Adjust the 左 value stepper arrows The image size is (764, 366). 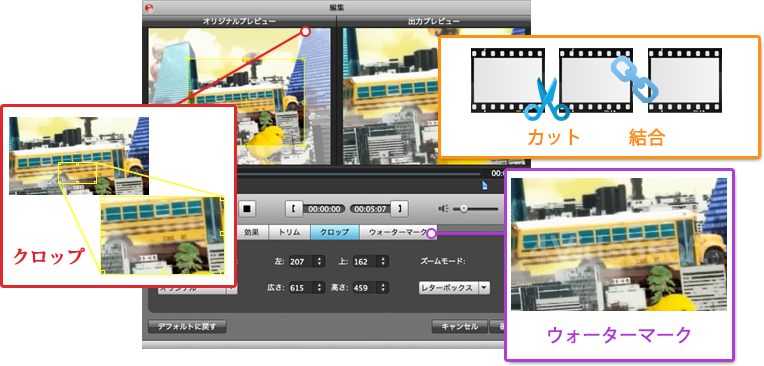[320, 262]
